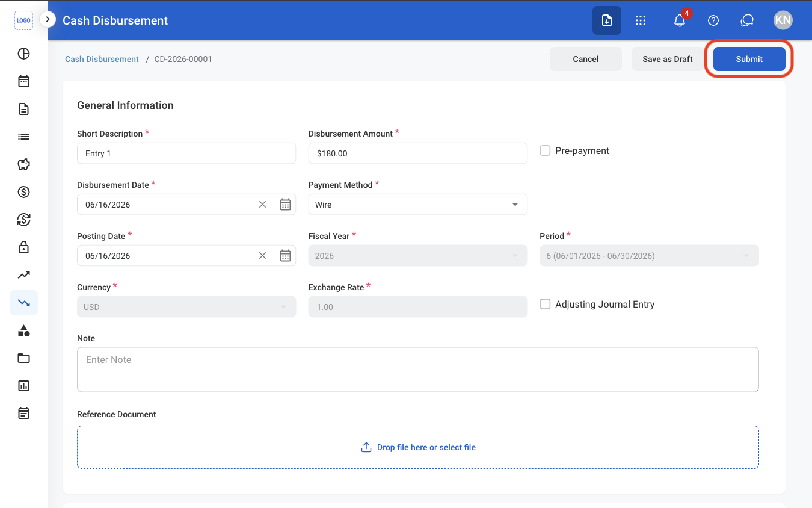Screen dimensions: 812x508
Task: Open the calendar icon in the sidebar
Action: click(23, 81)
